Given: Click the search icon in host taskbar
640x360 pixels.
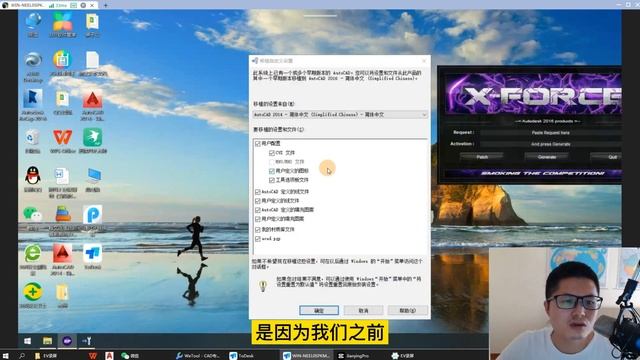Looking at the screenshot, I should pos(22,356).
